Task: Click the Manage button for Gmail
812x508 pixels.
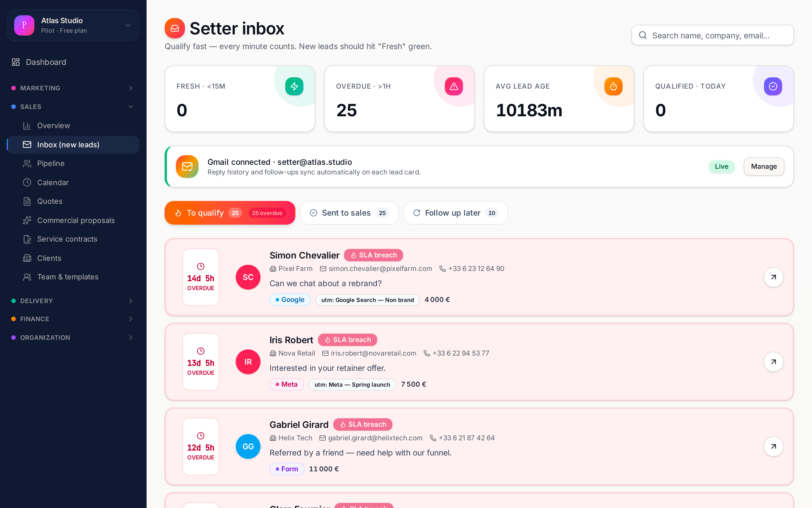Action: pyautogui.click(x=764, y=166)
